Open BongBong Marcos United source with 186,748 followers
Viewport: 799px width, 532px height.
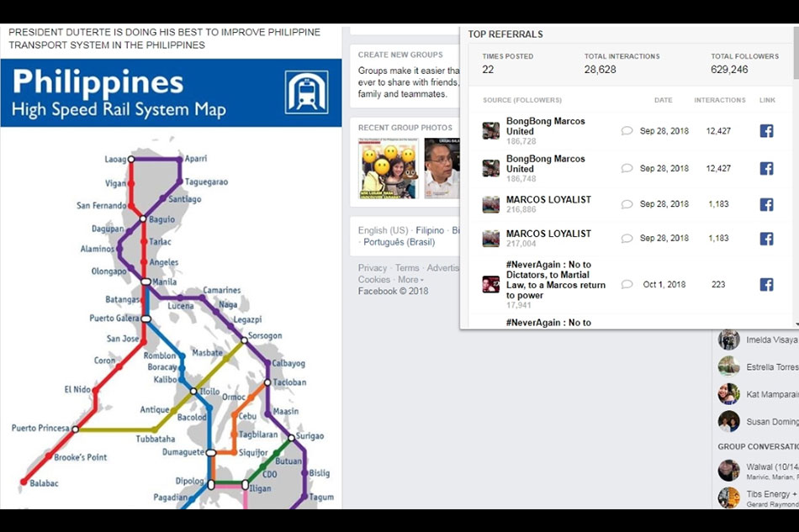pyautogui.click(x=545, y=164)
